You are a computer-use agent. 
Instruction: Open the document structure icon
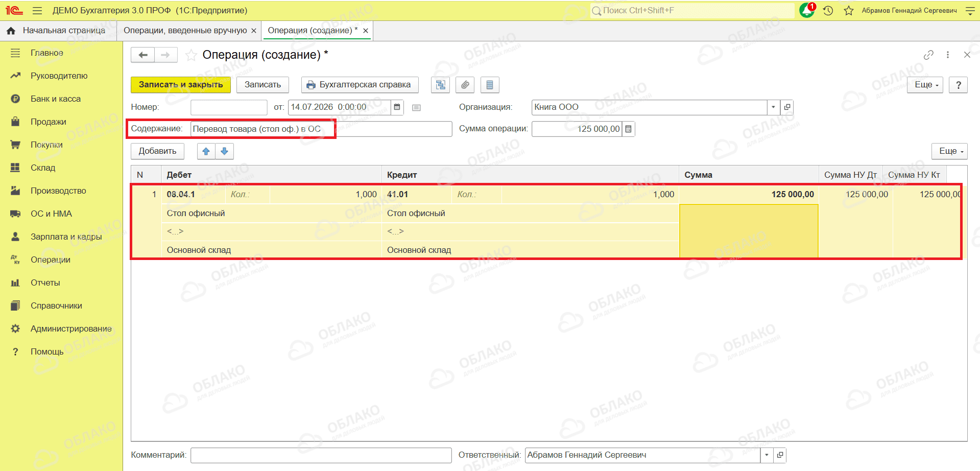[440, 85]
